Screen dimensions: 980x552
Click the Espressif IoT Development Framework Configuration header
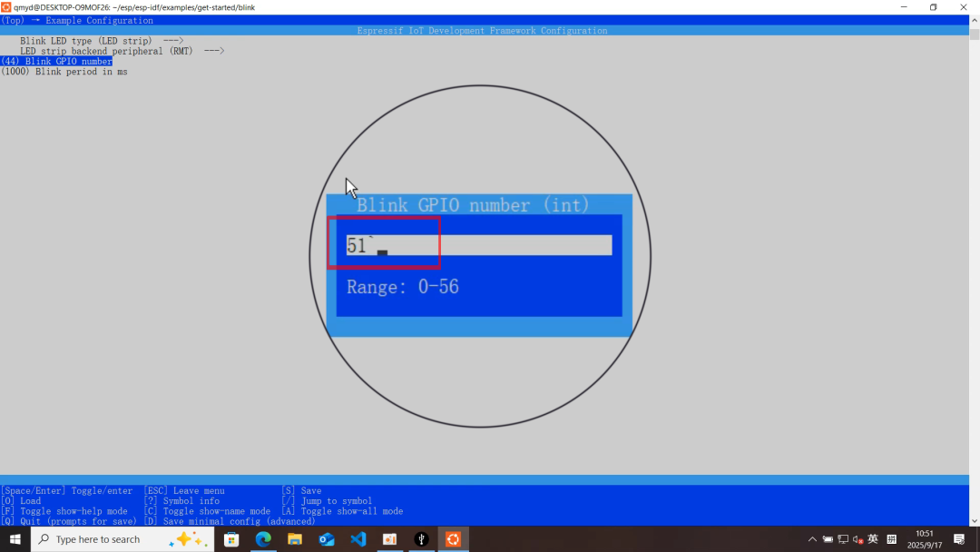coord(482,31)
